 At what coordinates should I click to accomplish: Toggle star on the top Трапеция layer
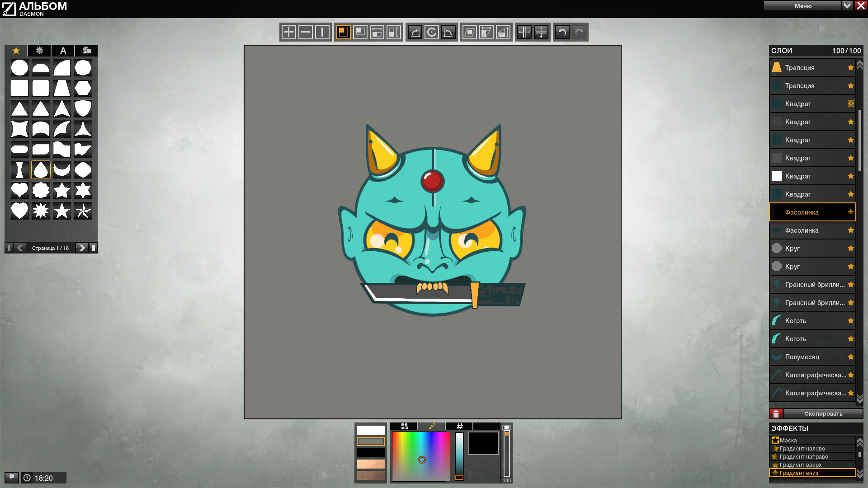[851, 68]
